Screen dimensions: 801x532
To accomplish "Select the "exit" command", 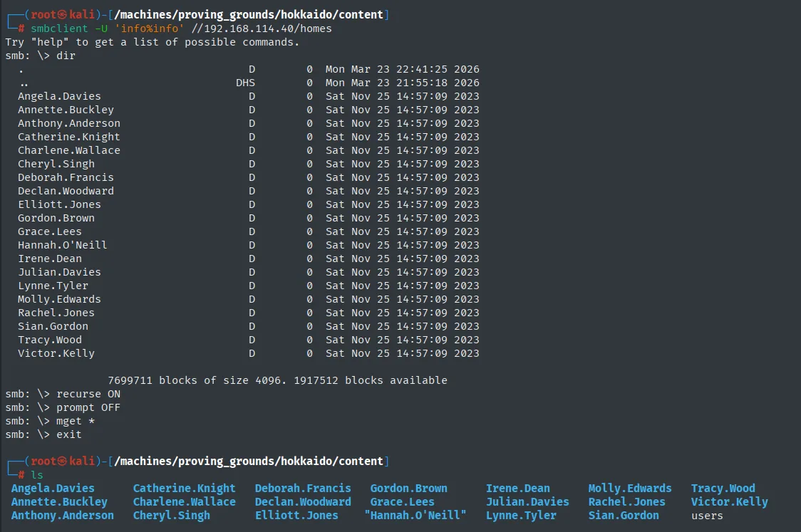I will 69,434.
